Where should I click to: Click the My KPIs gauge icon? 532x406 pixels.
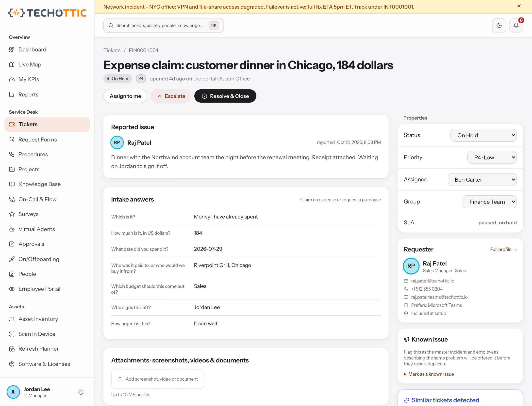point(12,79)
